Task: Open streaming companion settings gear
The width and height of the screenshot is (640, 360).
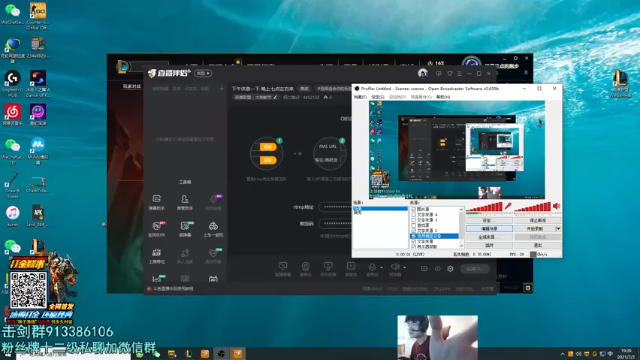Action: [x=450, y=269]
